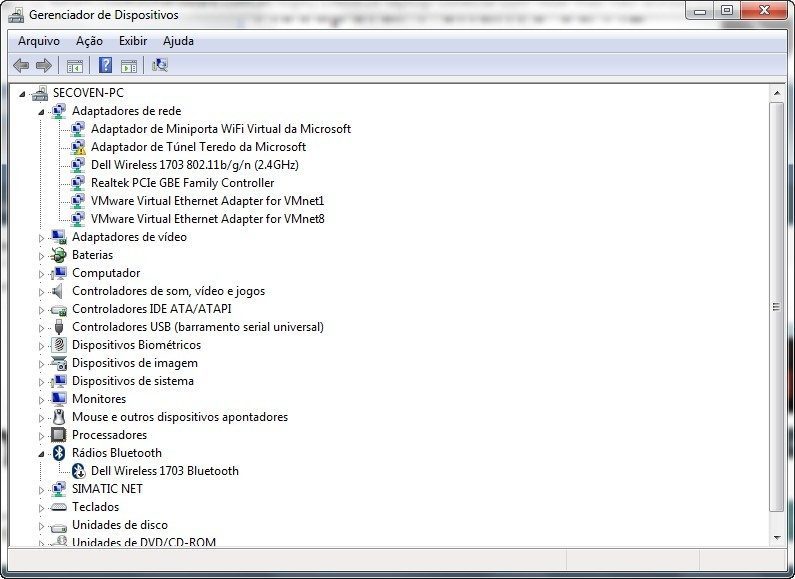Select VMware Virtual Ethernet Adapter for VMnet8
Image resolution: width=795 pixels, height=579 pixels.
point(207,219)
